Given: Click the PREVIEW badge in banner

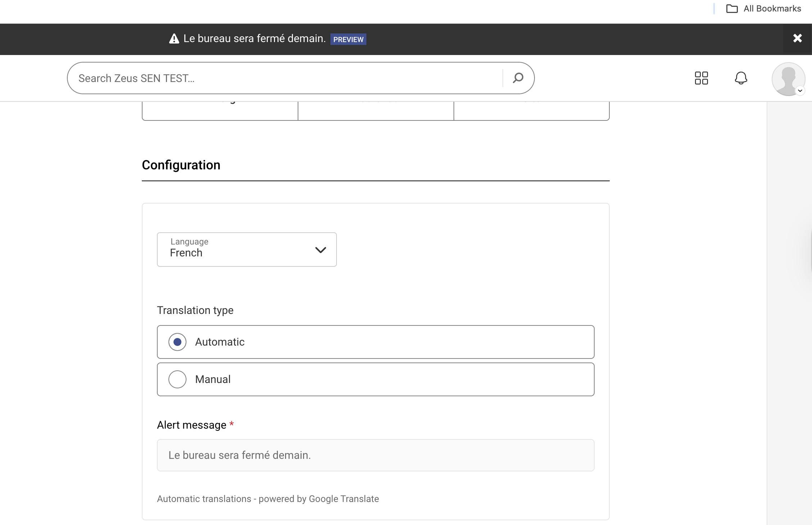Looking at the screenshot, I should click(348, 39).
